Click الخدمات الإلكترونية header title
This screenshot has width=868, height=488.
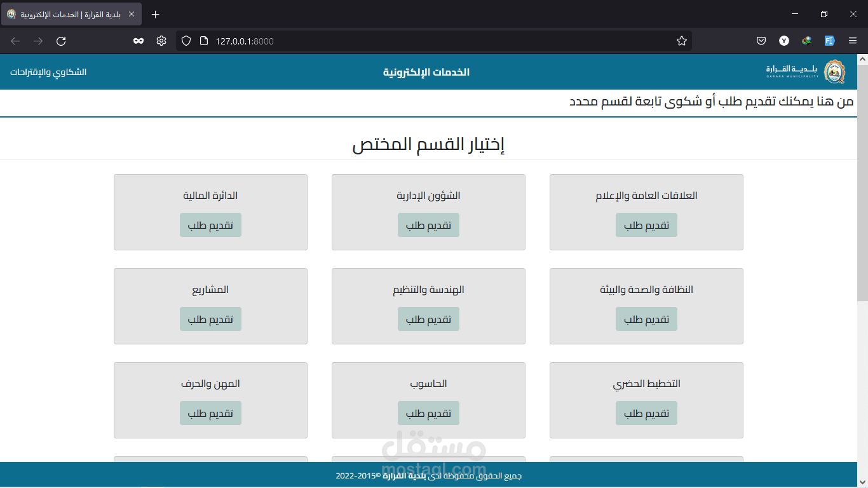[x=426, y=72]
